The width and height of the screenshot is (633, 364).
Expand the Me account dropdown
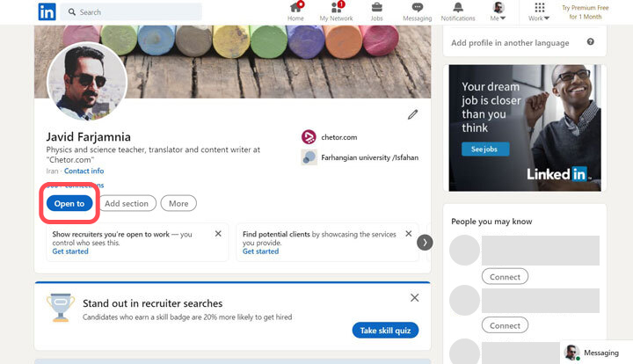[x=498, y=11]
